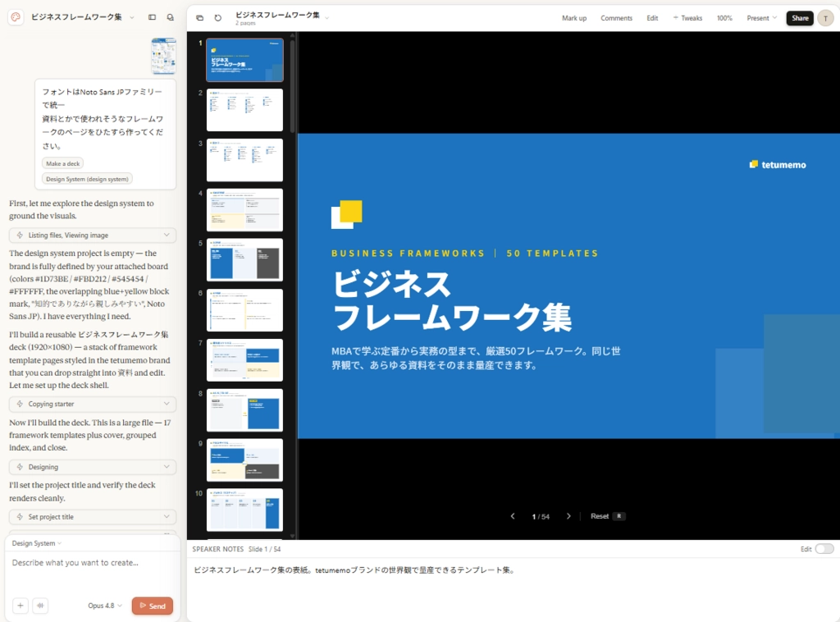Open the Design System dropdown above prompt
The width and height of the screenshot is (840, 622).
[36, 542]
